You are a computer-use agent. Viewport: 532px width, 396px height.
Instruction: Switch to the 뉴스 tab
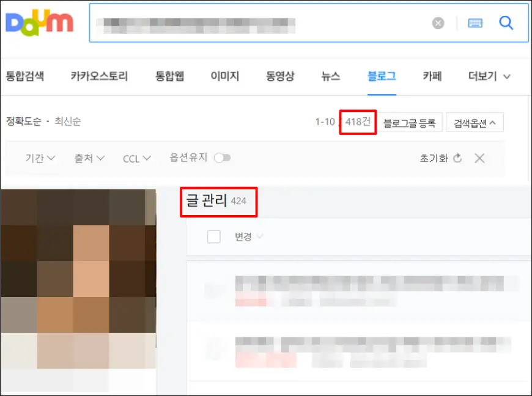click(x=330, y=76)
